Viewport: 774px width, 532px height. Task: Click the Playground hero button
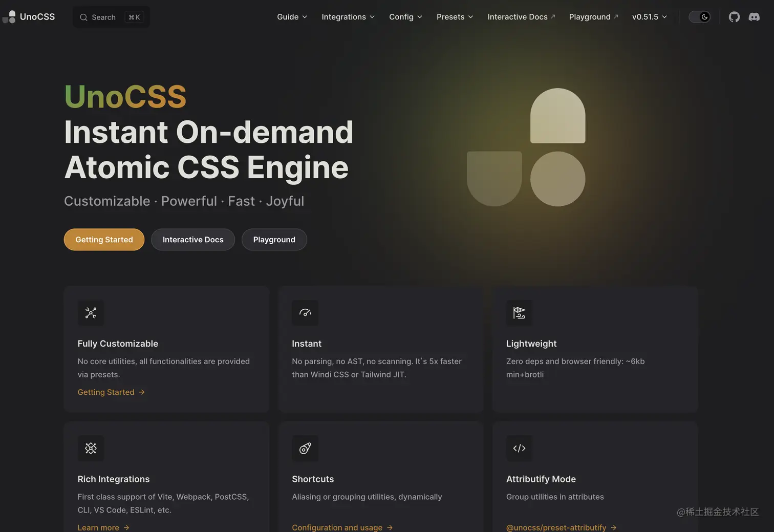(x=274, y=240)
